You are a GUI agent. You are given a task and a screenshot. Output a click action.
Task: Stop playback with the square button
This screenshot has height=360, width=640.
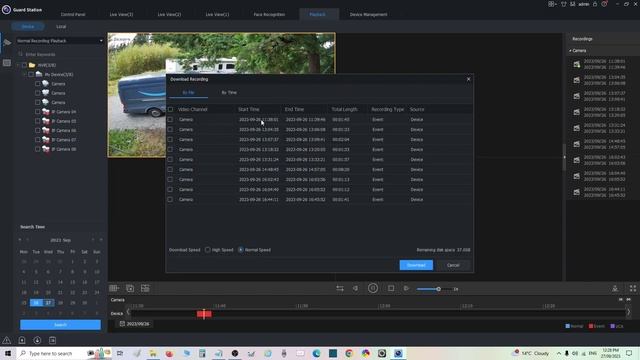(391, 288)
